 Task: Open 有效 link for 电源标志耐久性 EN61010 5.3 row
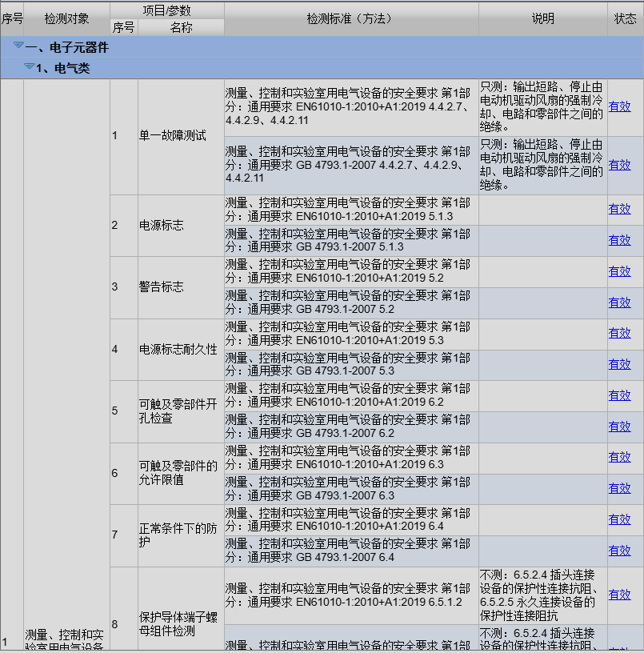(619, 333)
